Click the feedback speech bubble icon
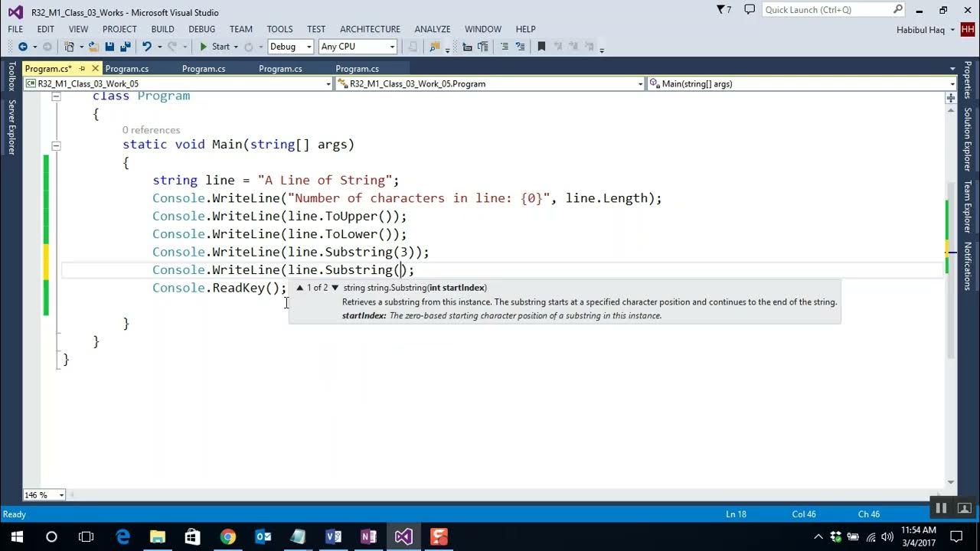This screenshot has width=980, height=551. [749, 10]
